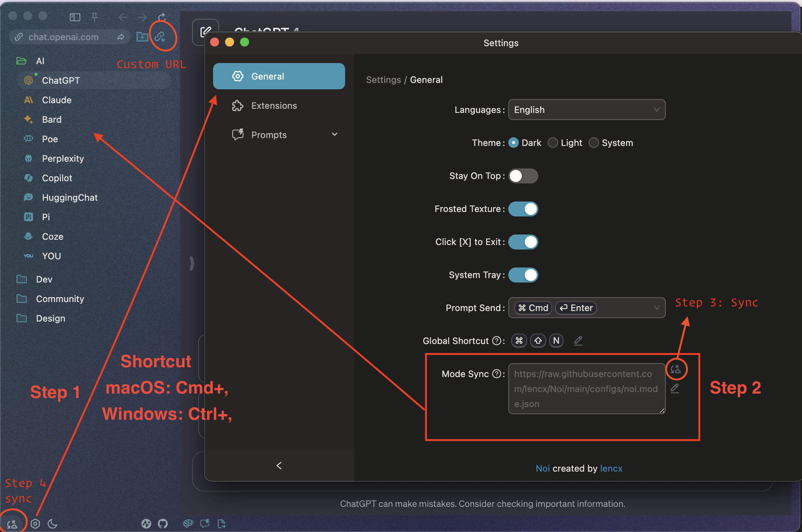802x532 pixels.
Task: Turn off Frosted Texture toggle
Action: click(523, 209)
